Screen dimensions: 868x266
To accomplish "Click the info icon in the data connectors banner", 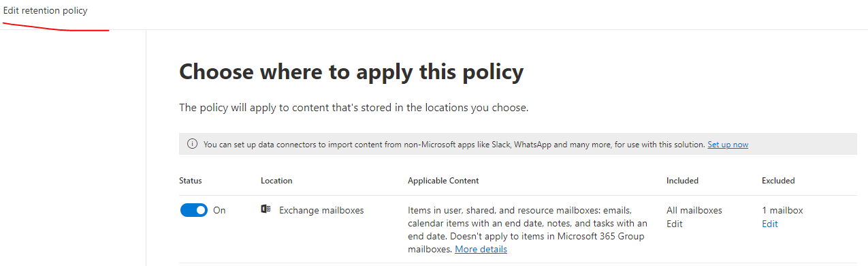I will (193, 145).
